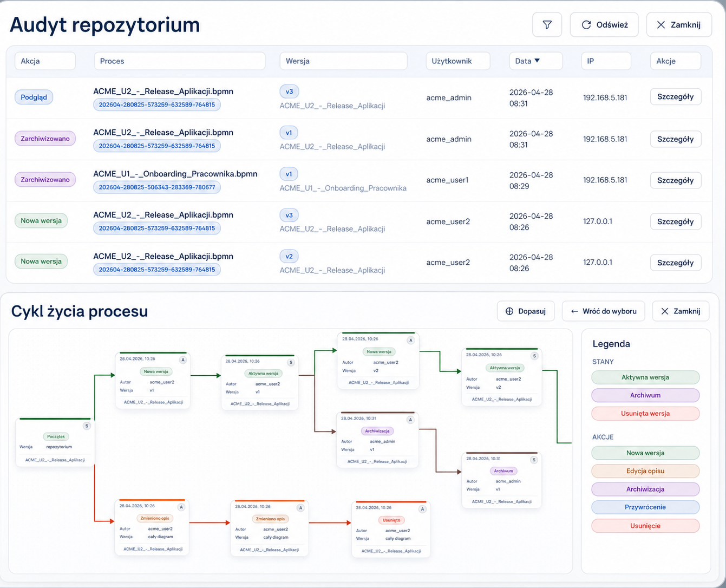Close the Cykl życia procesu panel with Zamknij
This screenshot has width=726, height=588.
[x=681, y=311]
